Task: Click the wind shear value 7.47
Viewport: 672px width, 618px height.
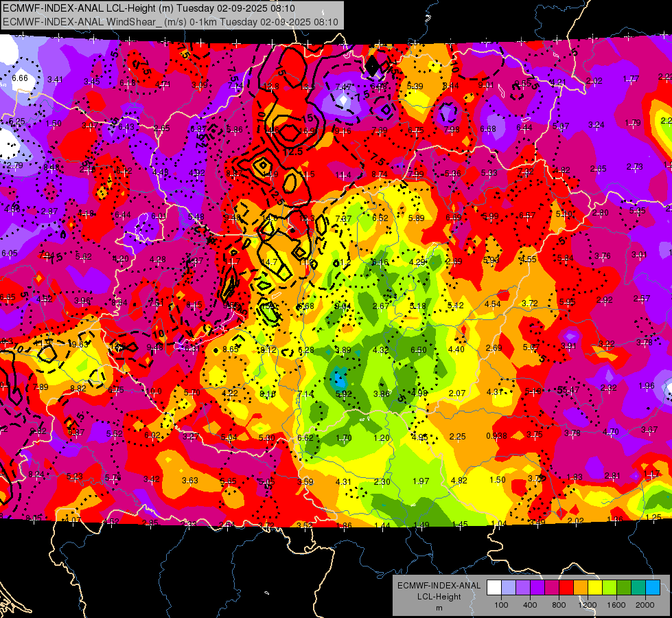Action: click(x=343, y=87)
